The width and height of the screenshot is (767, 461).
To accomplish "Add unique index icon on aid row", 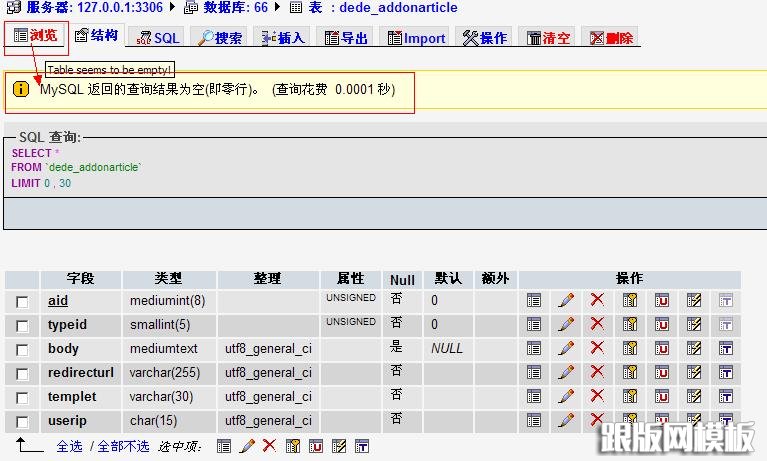I will [661, 300].
